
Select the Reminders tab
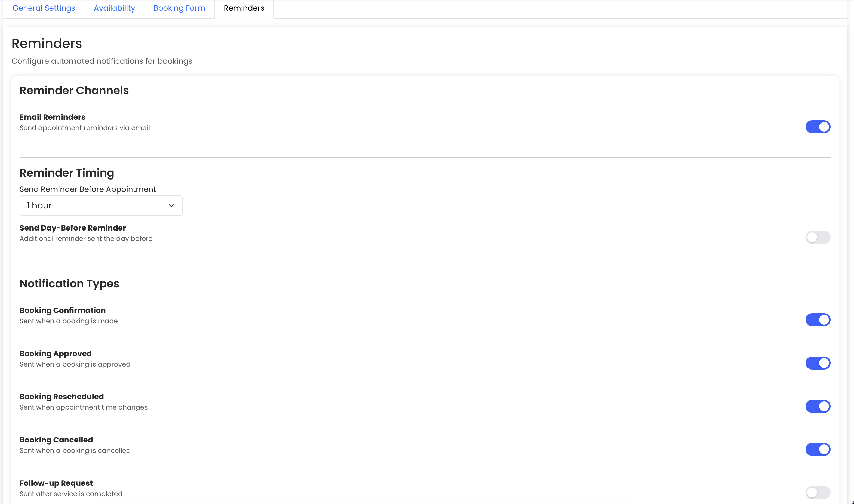coord(244,8)
